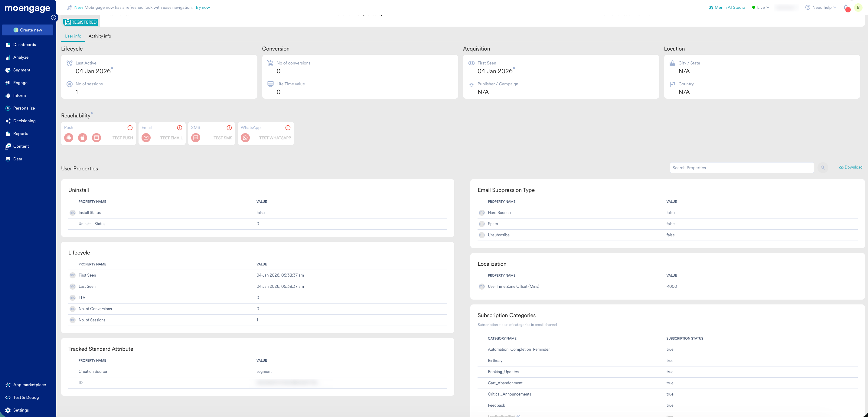Click the TEST WHATSAPP button
The width and height of the screenshot is (868, 417).
(275, 138)
